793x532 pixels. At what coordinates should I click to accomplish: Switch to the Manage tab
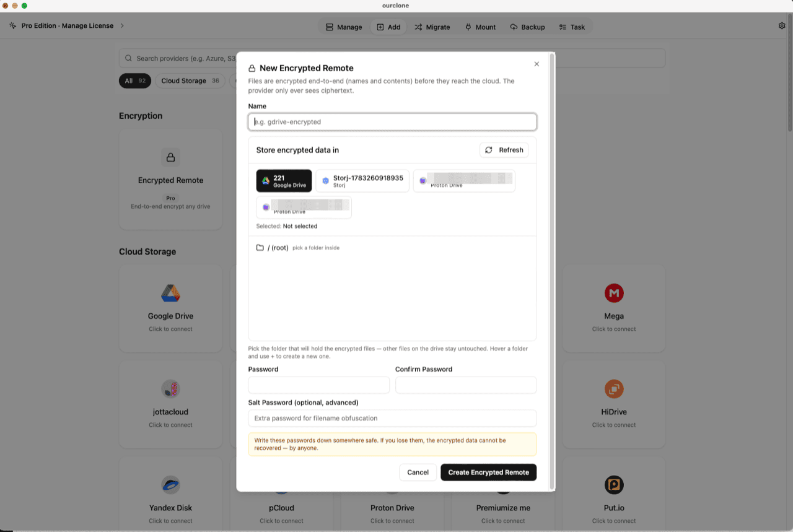(x=343, y=27)
